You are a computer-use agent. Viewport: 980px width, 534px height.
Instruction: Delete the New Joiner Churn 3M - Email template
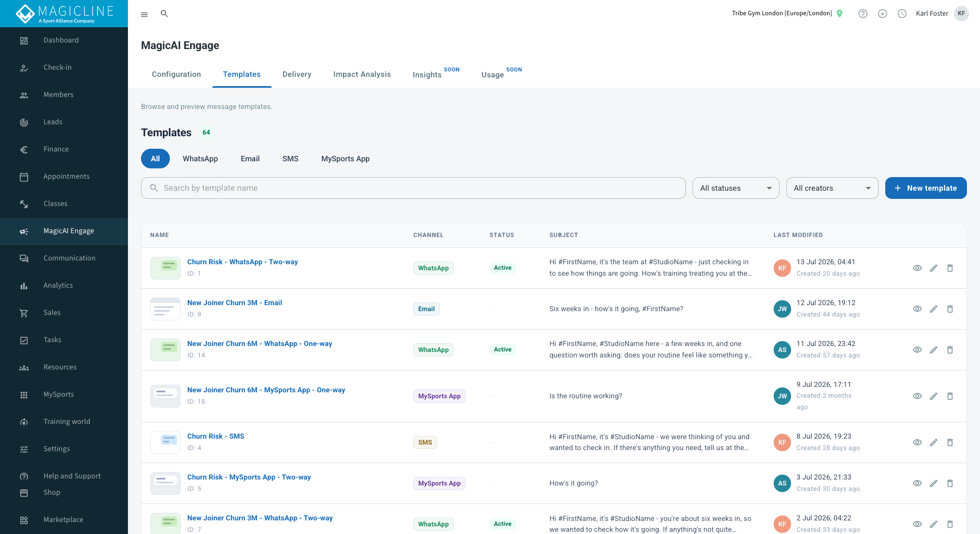click(x=950, y=309)
